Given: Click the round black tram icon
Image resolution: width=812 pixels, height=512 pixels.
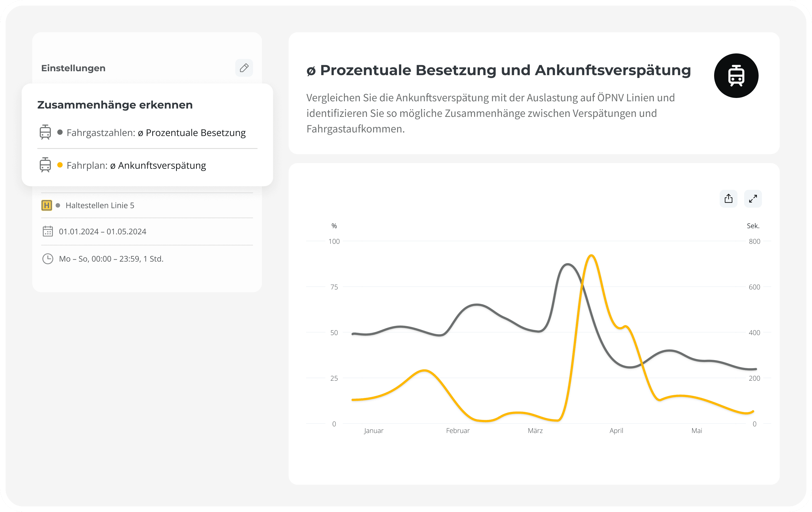Looking at the screenshot, I should 736,76.
